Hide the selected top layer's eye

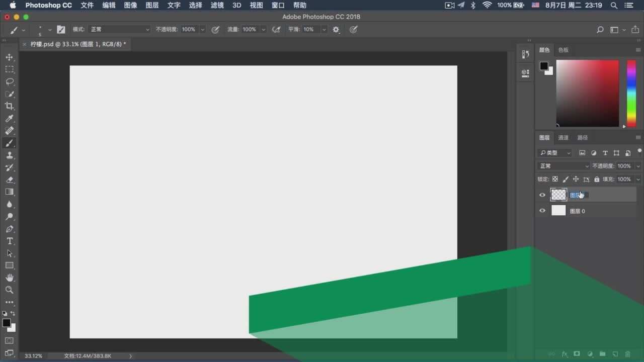(x=542, y=195)
